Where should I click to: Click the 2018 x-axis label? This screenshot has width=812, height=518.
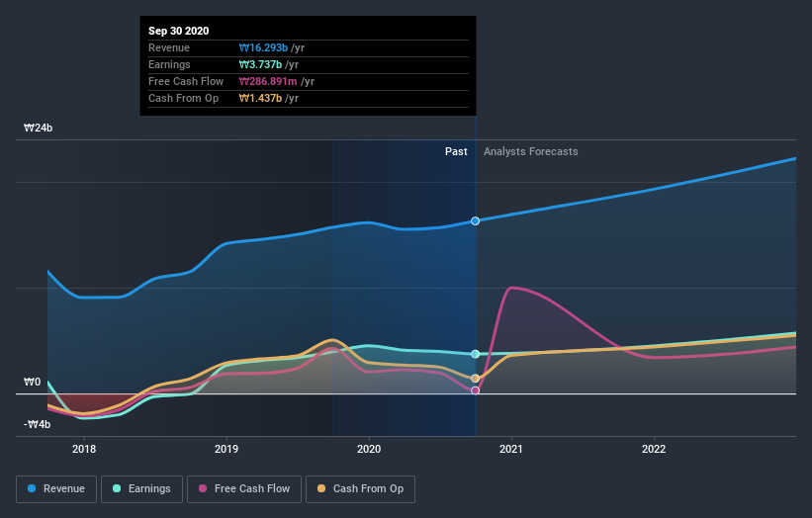click(x=84, y=449)
